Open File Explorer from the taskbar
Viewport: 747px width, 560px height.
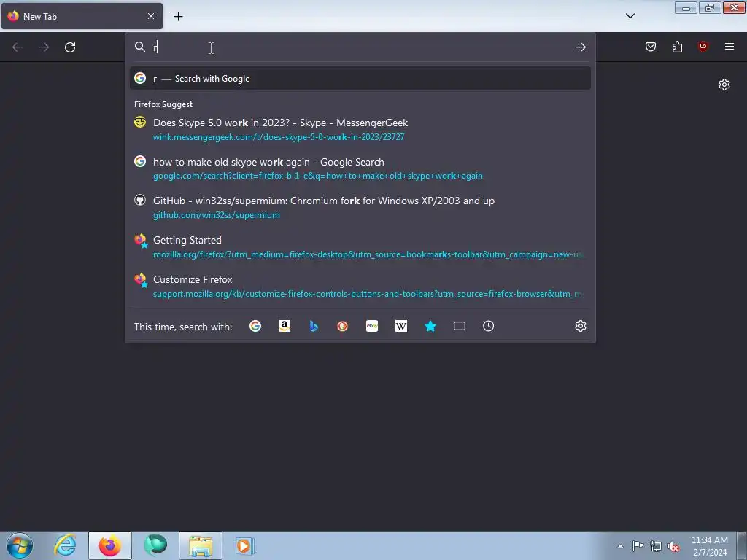pyautogui.click(x=201, y=545)
